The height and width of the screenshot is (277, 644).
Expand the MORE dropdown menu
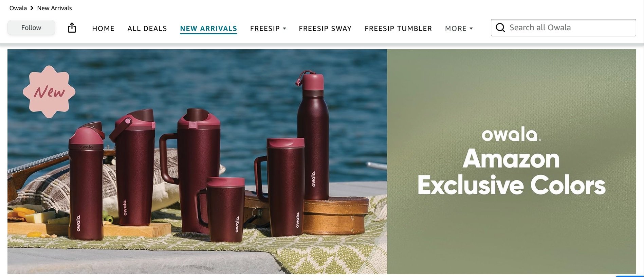(x=459, y=29)
